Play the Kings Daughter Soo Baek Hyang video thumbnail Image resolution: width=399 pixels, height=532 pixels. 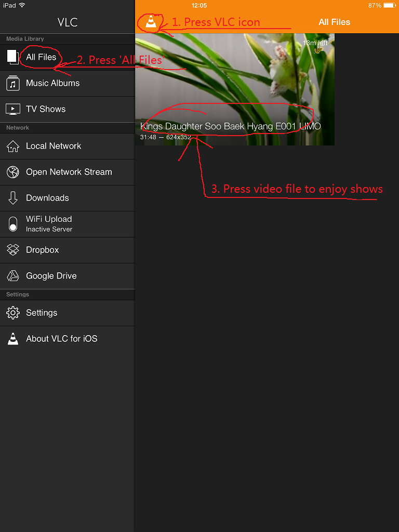click(235, 89)
